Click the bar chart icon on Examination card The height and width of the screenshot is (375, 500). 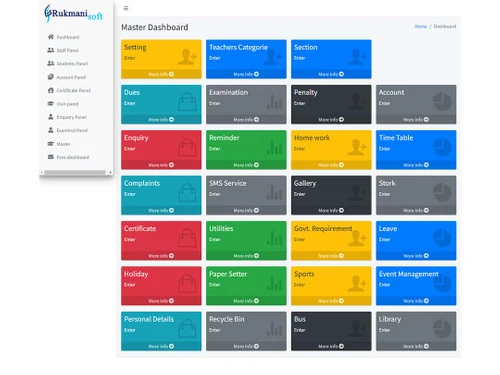(274, 102)
